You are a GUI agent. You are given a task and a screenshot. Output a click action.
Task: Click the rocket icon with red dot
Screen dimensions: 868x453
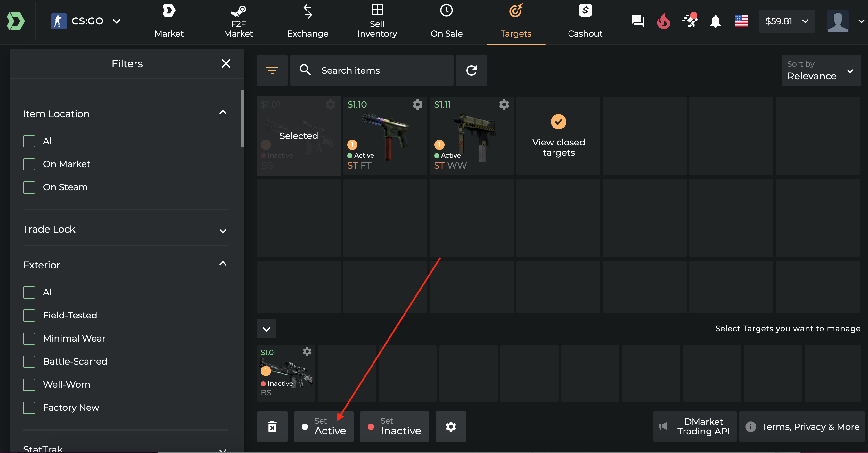pos(690,20)
